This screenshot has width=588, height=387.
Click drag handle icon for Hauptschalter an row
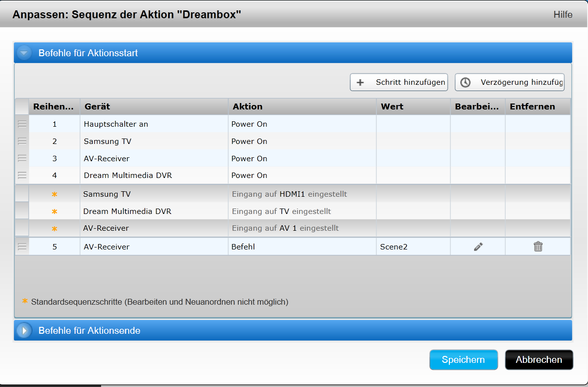tap(22, 124)
